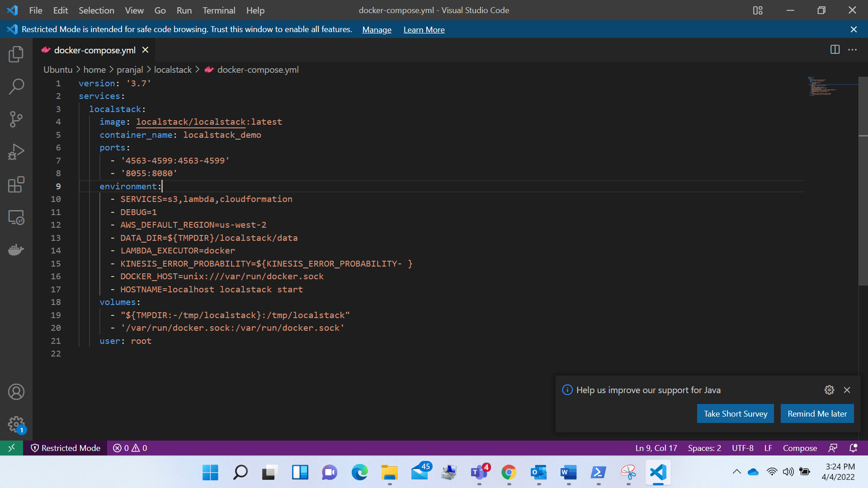Click the Learn More link in banner

(x=424, y=30)
